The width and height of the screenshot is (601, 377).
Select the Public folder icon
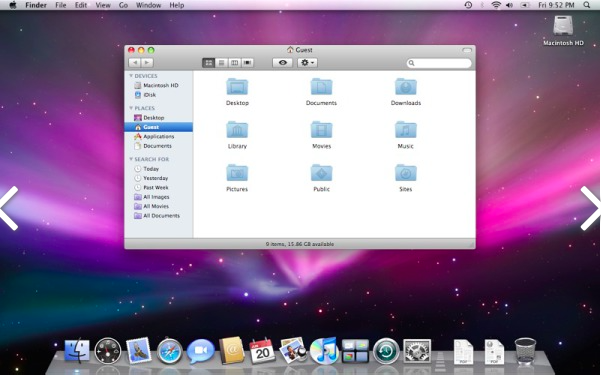point(321,173)
